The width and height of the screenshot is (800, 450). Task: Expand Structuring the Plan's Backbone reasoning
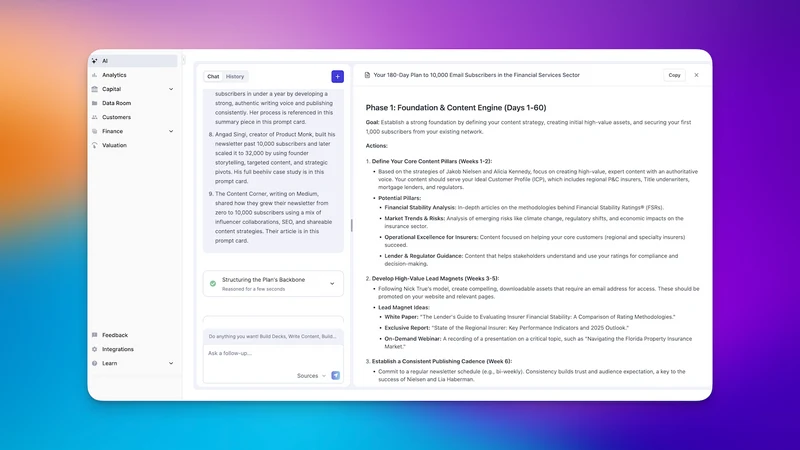coord(332,284)
